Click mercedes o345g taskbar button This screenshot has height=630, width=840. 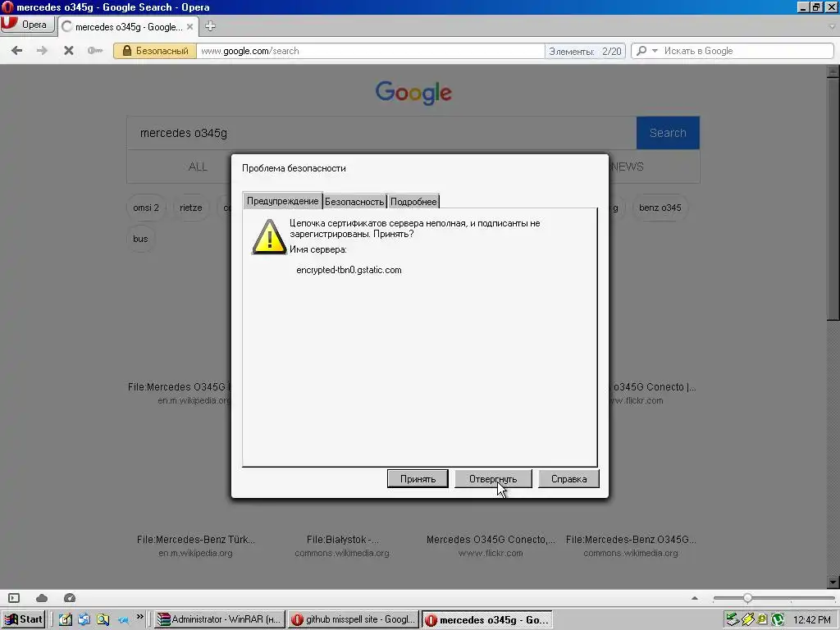coord(487,620)
